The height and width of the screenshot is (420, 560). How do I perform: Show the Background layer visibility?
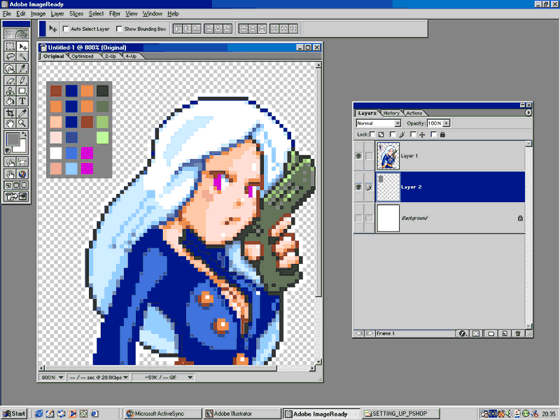[358, 218]
